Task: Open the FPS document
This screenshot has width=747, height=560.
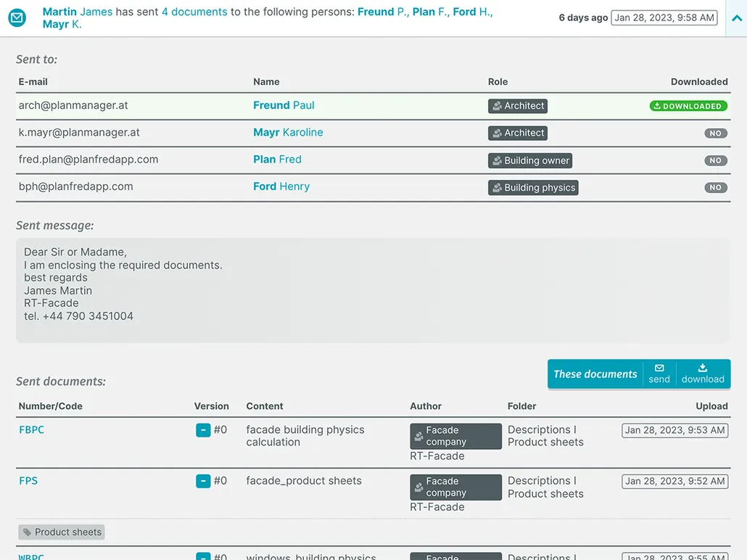Action: tap(28, 481)
